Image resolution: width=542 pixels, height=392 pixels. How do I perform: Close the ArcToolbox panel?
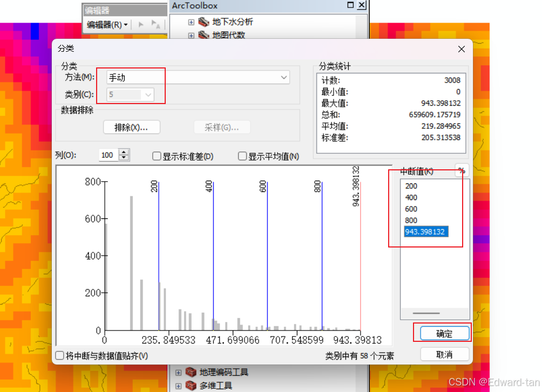point(362,5)
